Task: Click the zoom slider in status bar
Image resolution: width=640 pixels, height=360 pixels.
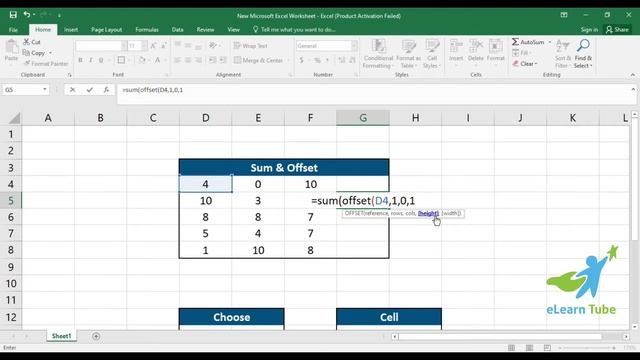Action: coord(588,348)
